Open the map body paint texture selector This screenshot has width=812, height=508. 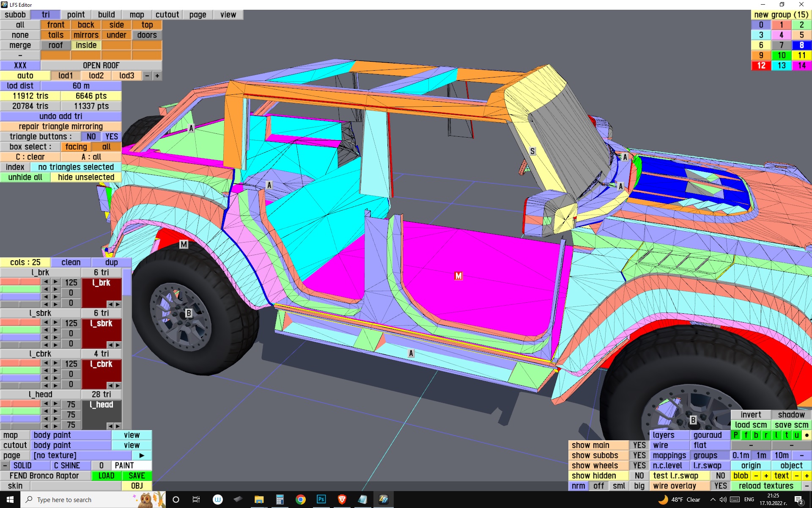coord(71,435)
